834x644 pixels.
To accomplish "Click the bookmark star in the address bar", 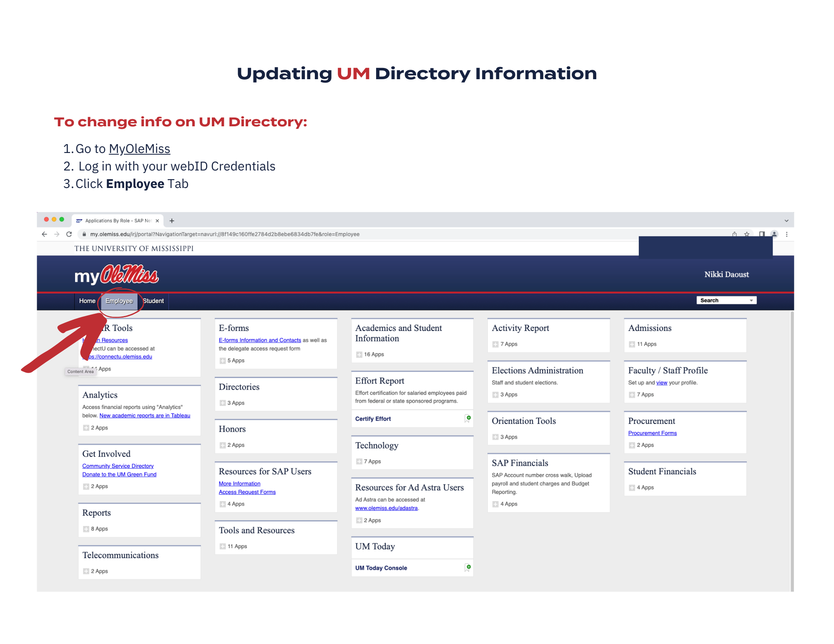I will click(746, 234).
